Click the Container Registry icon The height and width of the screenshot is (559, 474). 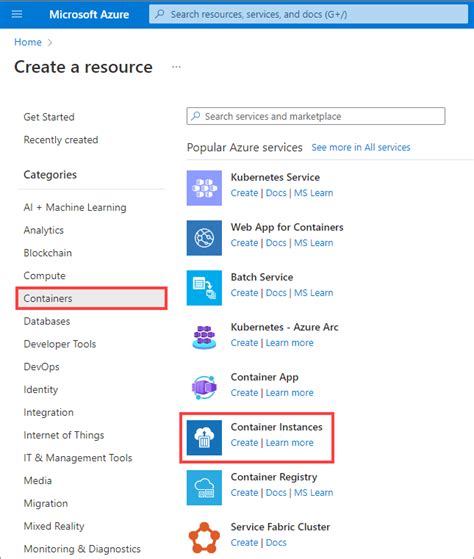click(x=204, y=487)
